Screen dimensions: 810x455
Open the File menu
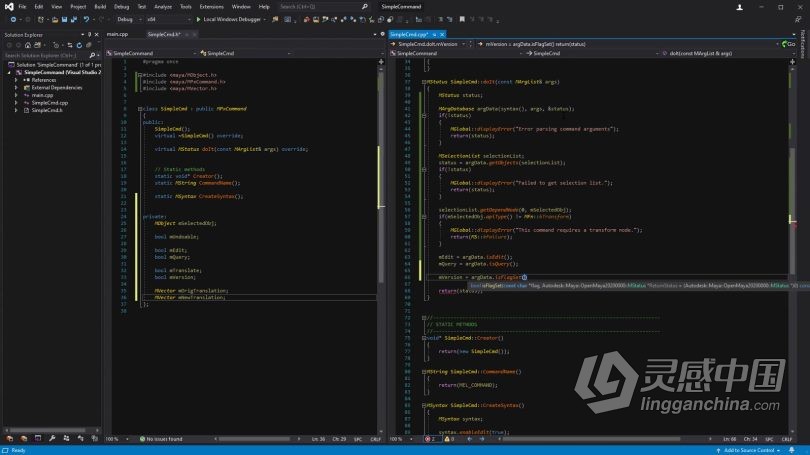click(x=22, y=7)
